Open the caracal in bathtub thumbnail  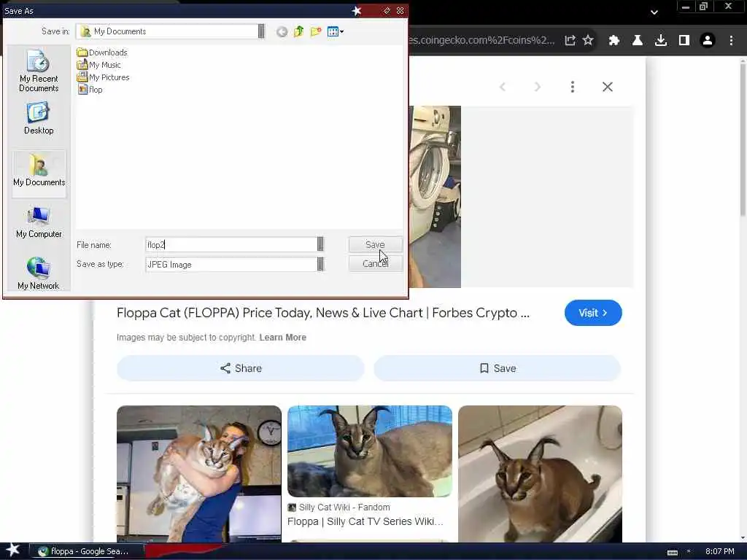tap(541, 474)
